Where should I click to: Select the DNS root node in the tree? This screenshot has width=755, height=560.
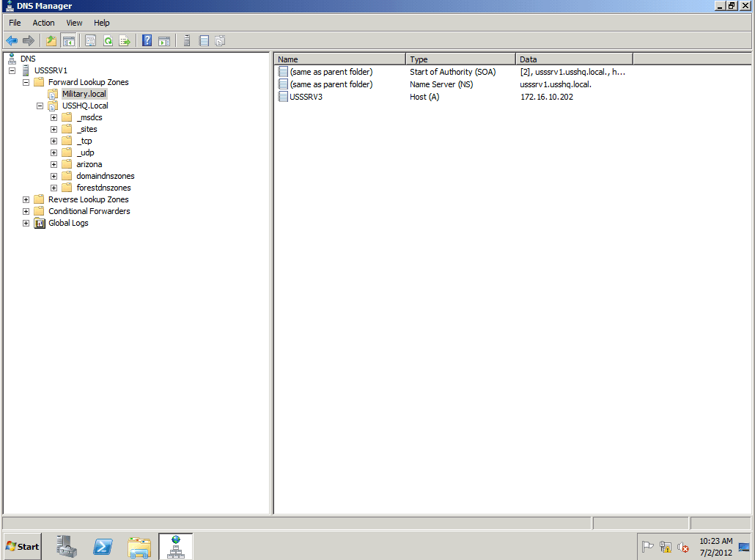(27, 59)
